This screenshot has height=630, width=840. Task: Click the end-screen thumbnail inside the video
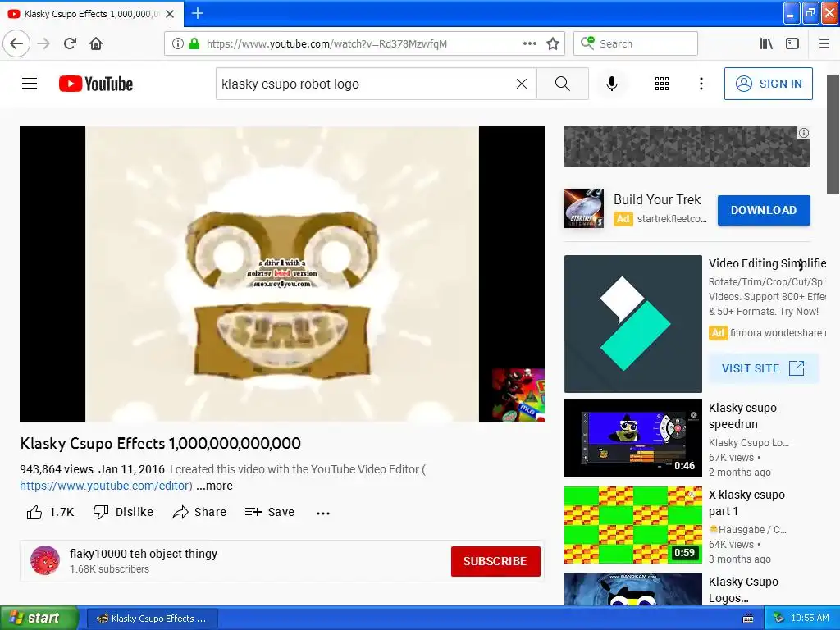tap(518, 395)
